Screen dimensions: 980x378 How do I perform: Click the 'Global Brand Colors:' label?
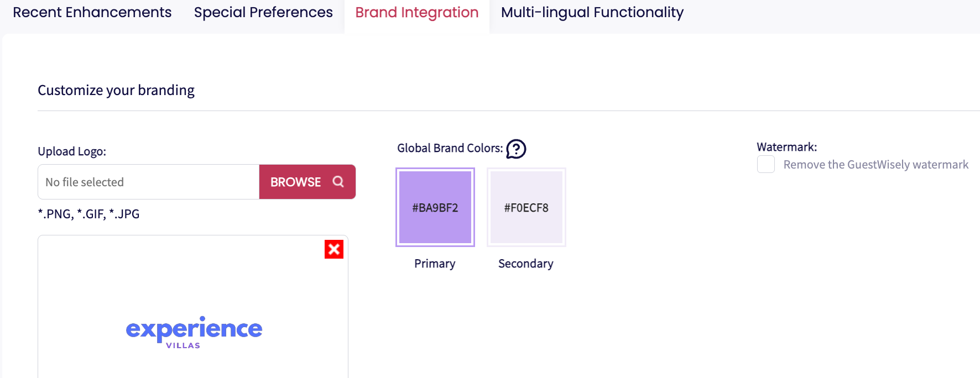point(450,148)
